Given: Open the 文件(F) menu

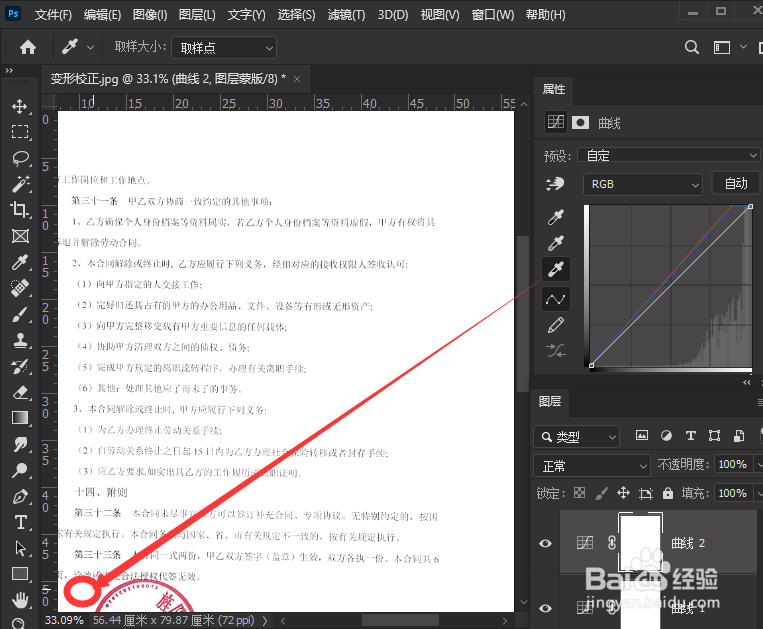Looking at the screenshot, I should tap(53, 15).
